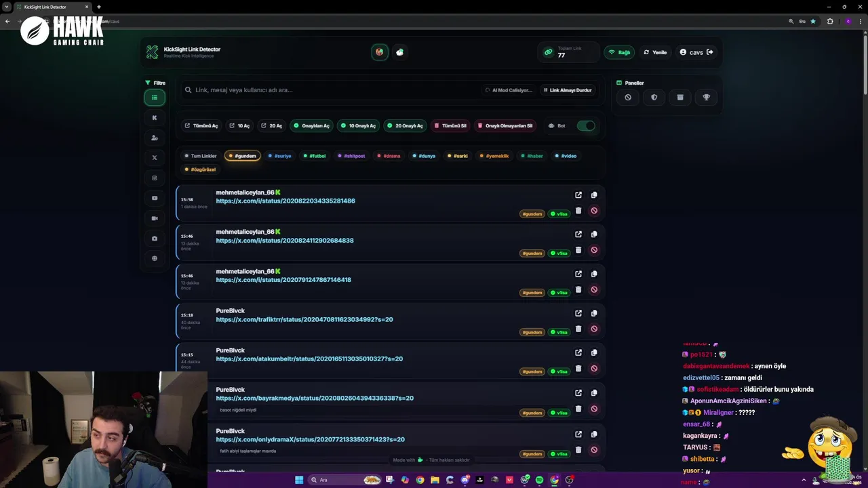Copy the 2020791247867146418 link

(594, 274)
